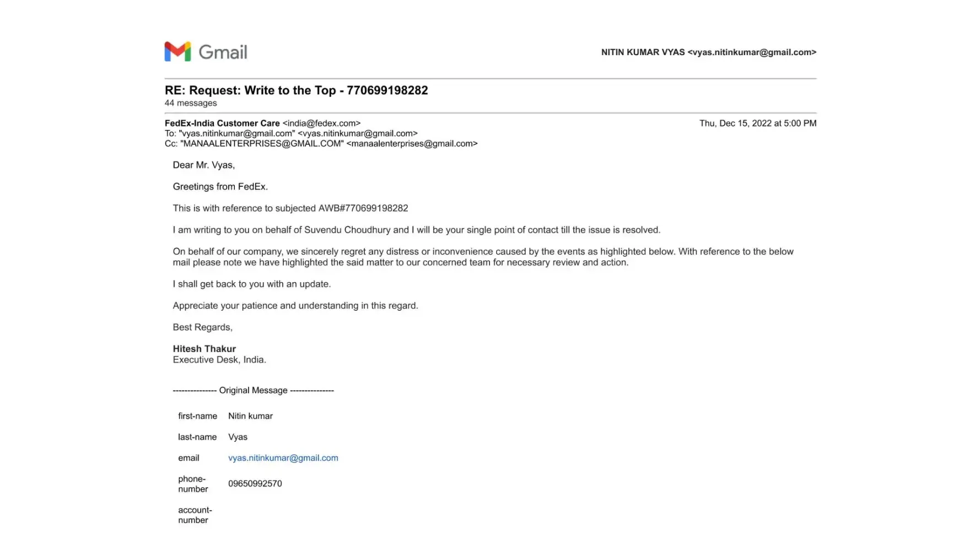Click the Hitesh Thakur signature name
Screen dimensions: 980x551
[204, 349]
